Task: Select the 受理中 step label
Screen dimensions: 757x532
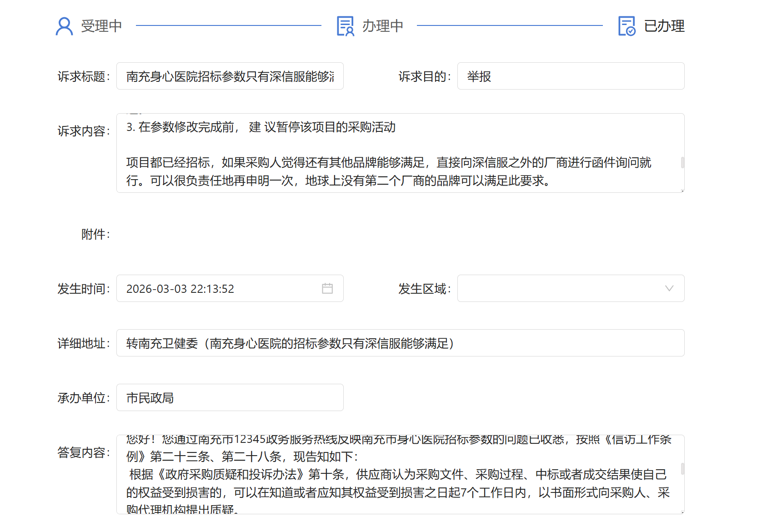Action: tap(101, 26)
